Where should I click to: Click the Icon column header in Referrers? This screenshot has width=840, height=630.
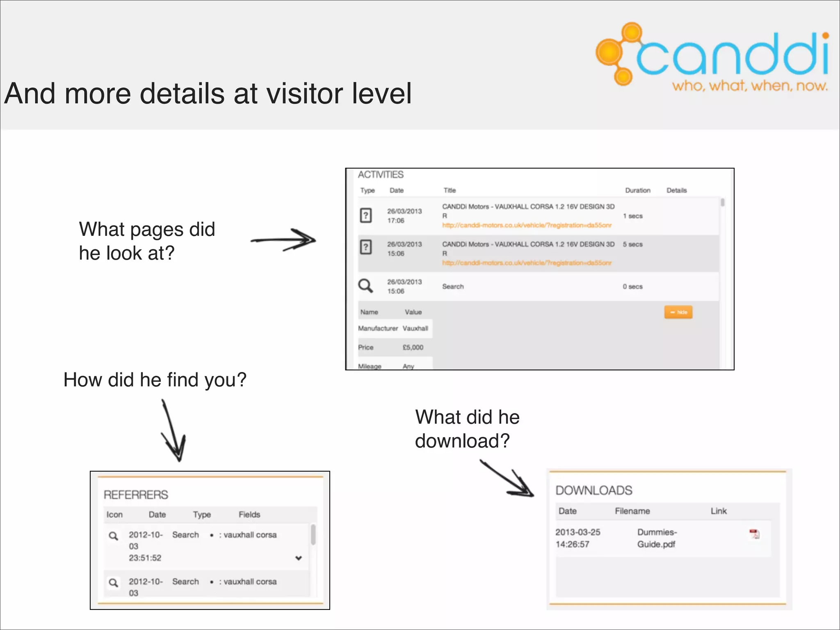[114, 514]
